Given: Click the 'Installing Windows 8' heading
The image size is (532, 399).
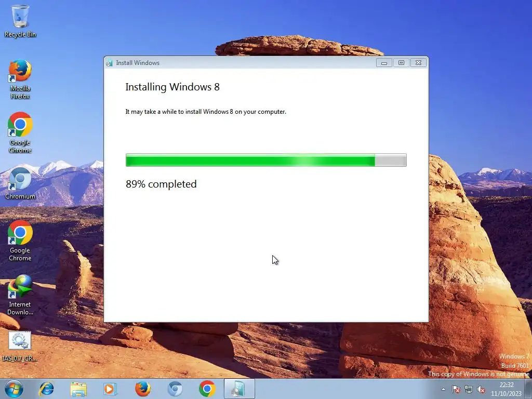Looking at the screenshot, I should (x=172, y=87).
